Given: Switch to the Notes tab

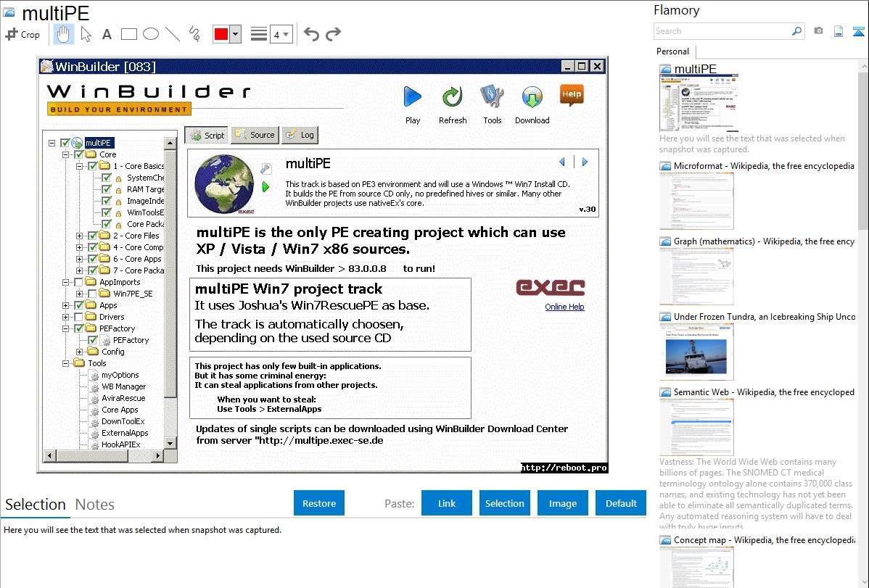Looking at the screenshot, I should pos(95,505).
